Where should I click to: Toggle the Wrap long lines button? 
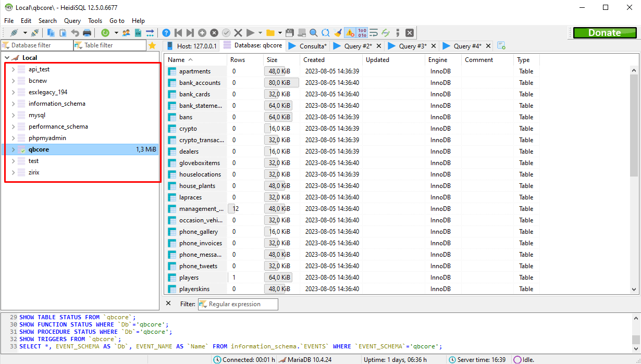pyautogui.click(x=374, y=33)
